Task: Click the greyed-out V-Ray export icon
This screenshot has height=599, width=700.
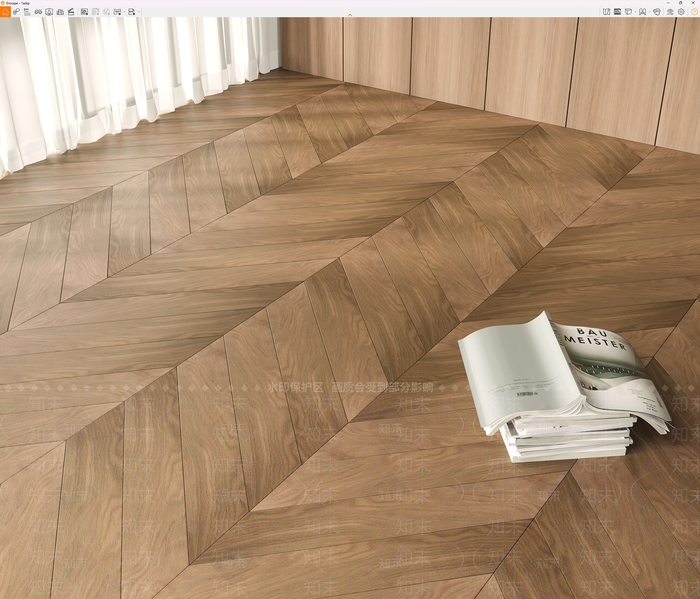Action: tap(106, 12)
